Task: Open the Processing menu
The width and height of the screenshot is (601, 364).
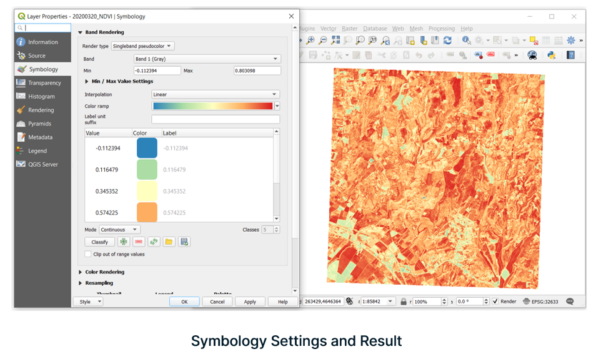Action: click(441, 29)
